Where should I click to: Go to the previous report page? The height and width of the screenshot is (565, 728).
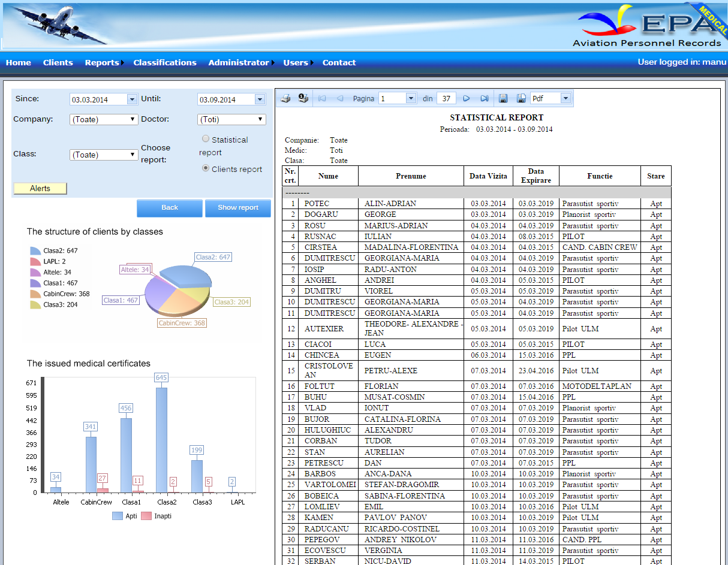(339, 98)
